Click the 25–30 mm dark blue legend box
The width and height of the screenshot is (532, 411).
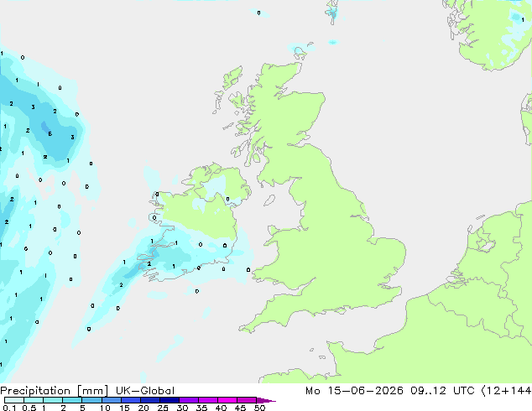tap(169, 400)
